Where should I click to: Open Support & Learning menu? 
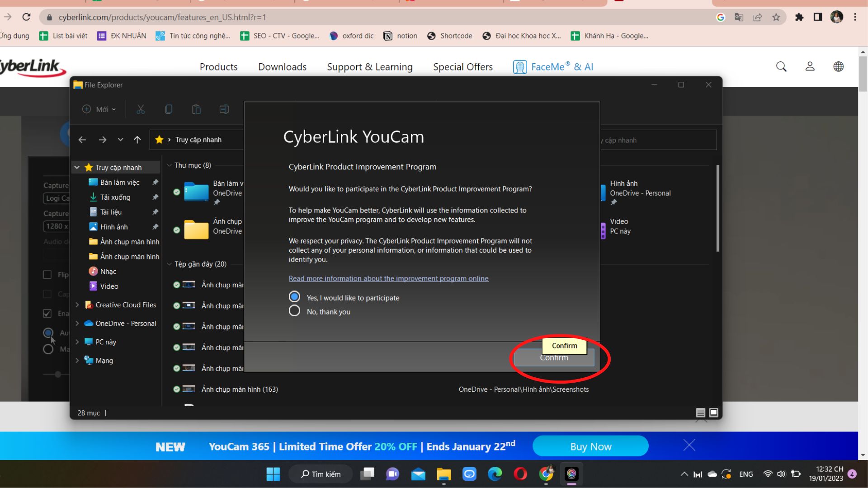pyautogui.click(x=369, y=67)
